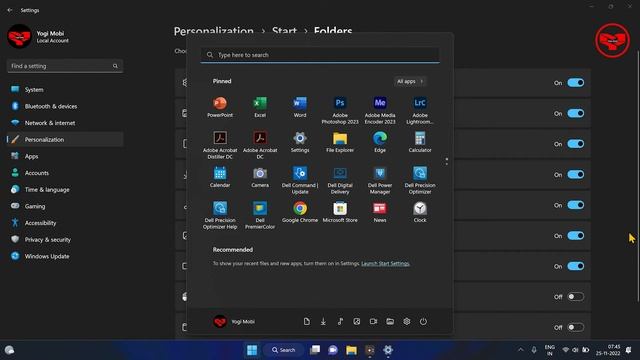Image resolution: width=640 pixels, height=360 pixels.
Task: Open File Explorer icon in Start footer
Action: (x=390, y=322)
